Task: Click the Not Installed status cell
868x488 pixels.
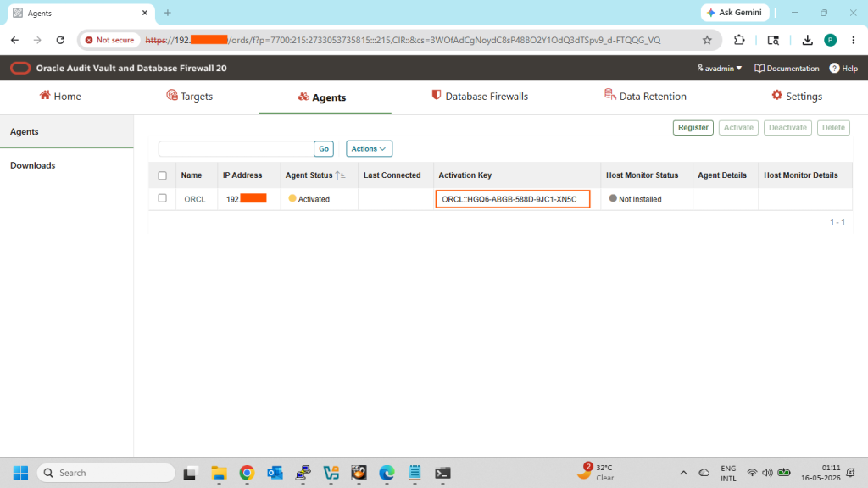Action: pyautogui.click(x=635, y=199)
